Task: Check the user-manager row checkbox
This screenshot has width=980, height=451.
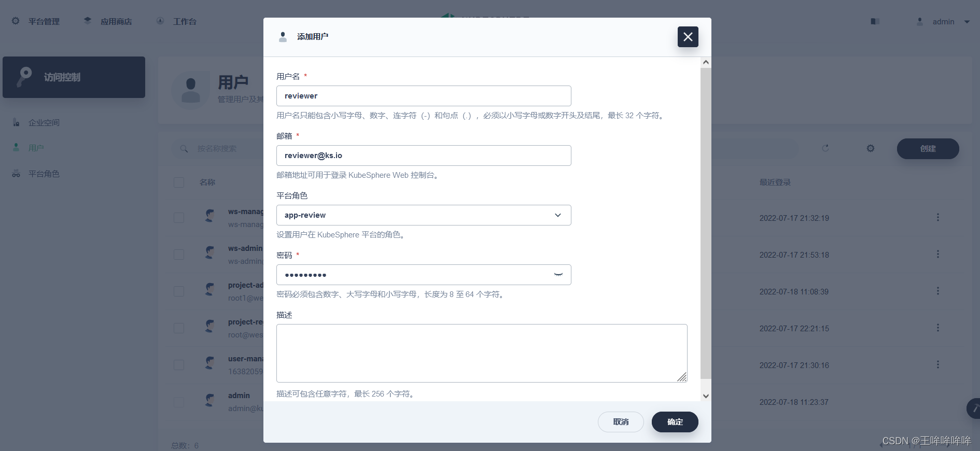Action: [x=179, y=365]
